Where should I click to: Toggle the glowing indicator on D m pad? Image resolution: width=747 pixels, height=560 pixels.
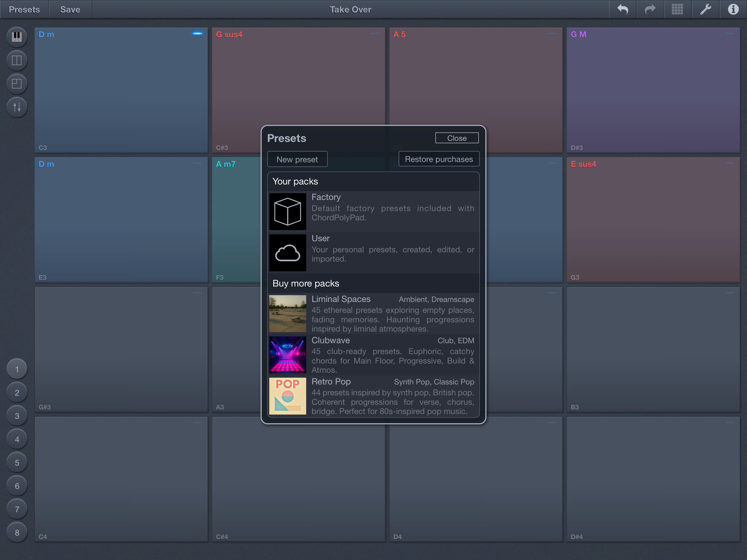click(x=197, y=33)
